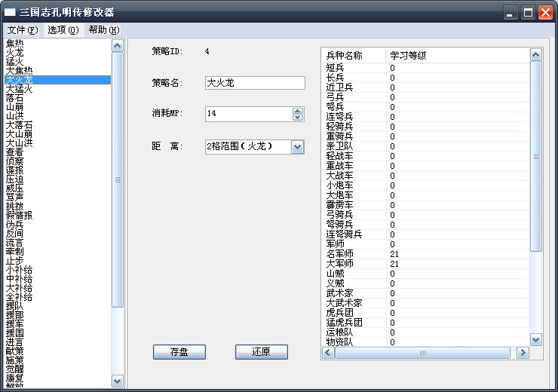Click right arrow of horizontal table scrollbar
The height and width of the screenshot is (392, 558).
tap(523, 353)
